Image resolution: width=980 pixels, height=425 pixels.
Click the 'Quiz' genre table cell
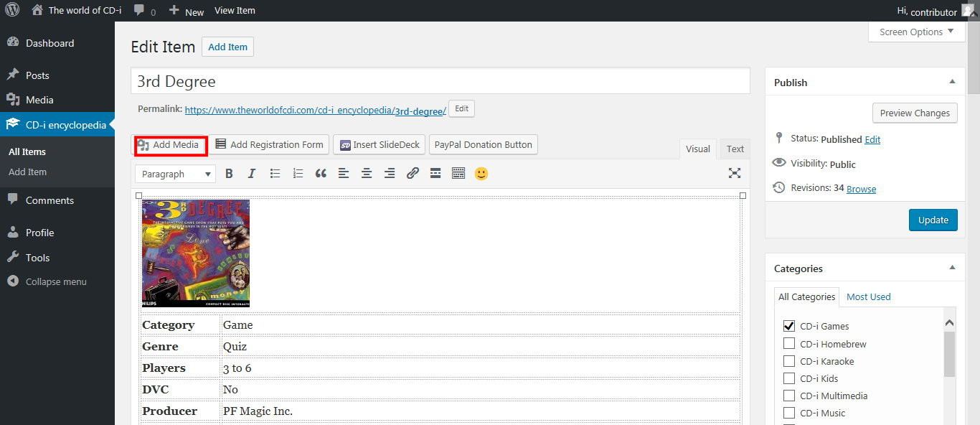481,346
